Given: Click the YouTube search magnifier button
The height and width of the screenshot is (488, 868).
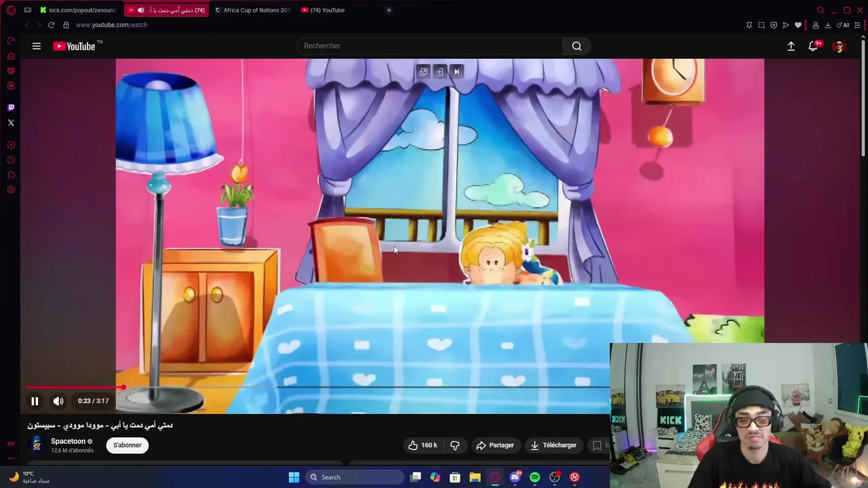Looking at the screenshot, I should coord(576,46).
